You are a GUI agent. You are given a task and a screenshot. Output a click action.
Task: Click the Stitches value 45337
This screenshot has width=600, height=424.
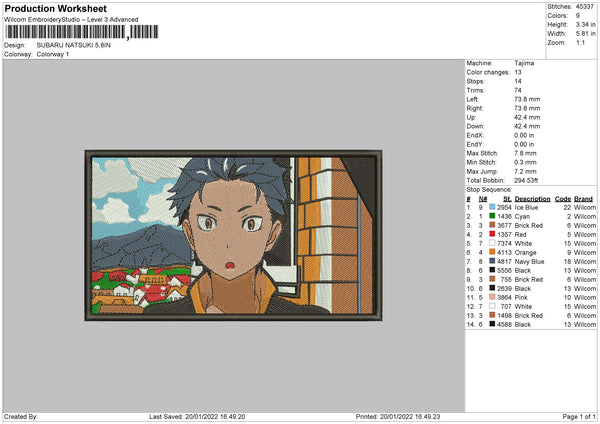tap(585, 7)
